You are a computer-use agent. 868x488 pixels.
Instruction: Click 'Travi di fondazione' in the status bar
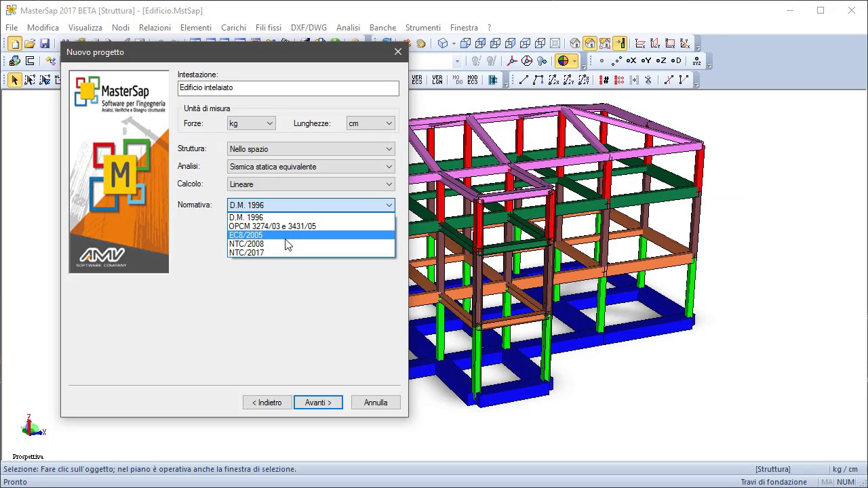click(x=774, y=482)
